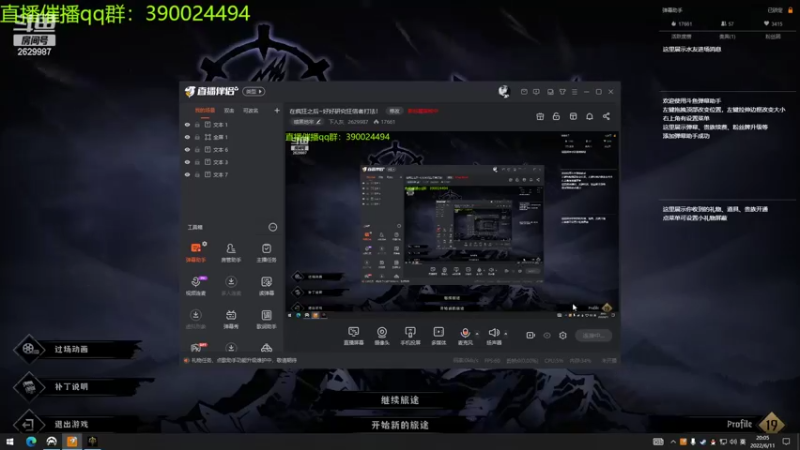The image size is (800, 450).
Task: Expand speaker device dropdown arrow
Action: pos(506,334)
